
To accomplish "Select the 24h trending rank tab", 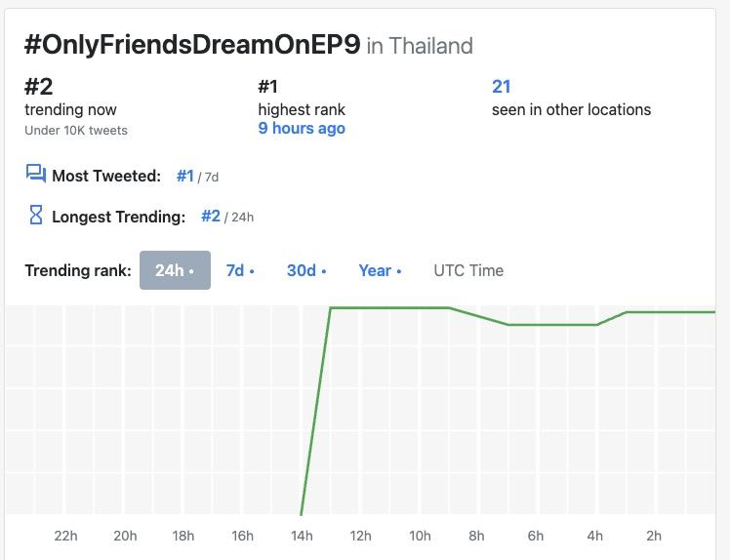I will [x=175, y=270].
